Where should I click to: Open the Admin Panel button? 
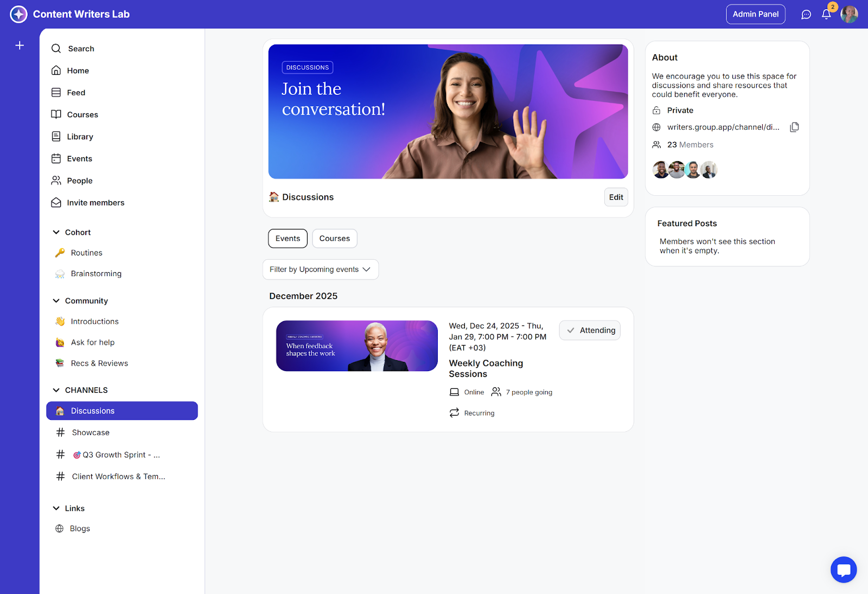coord(756,14)
